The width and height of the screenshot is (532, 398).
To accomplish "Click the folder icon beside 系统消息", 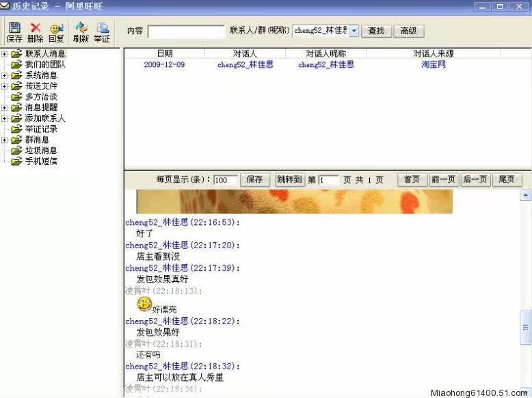I will (x=16, y=75).
